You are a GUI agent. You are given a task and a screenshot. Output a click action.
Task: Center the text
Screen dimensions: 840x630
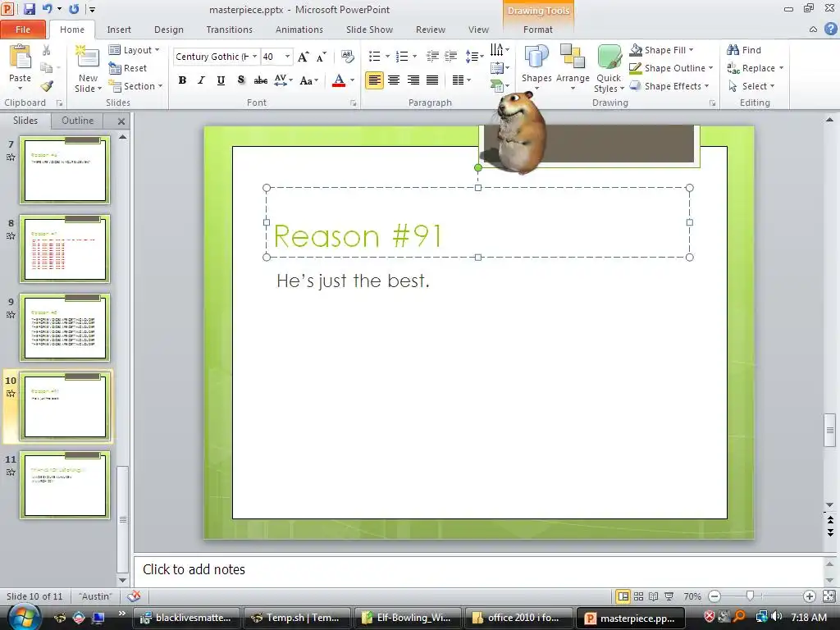(x=394, y=80)
